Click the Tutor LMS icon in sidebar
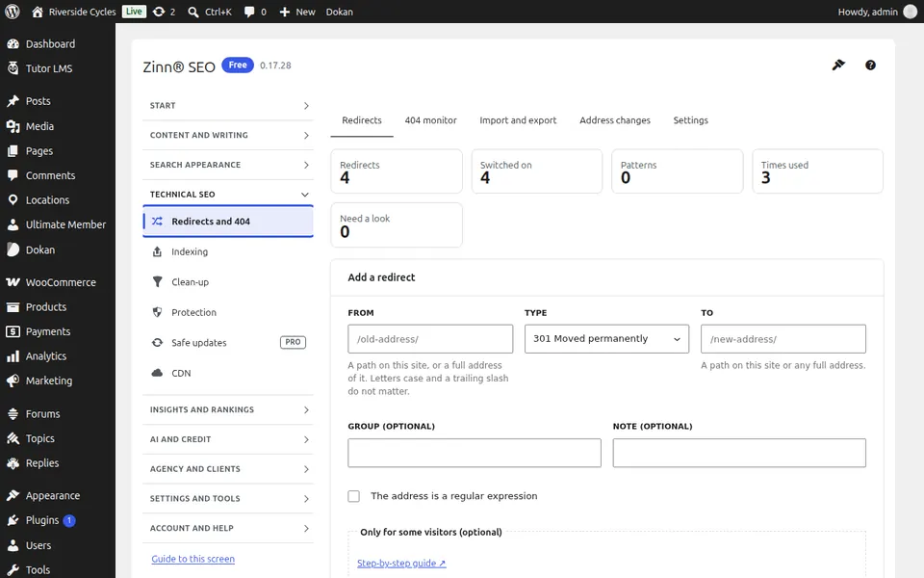 [x=13, y=68]
